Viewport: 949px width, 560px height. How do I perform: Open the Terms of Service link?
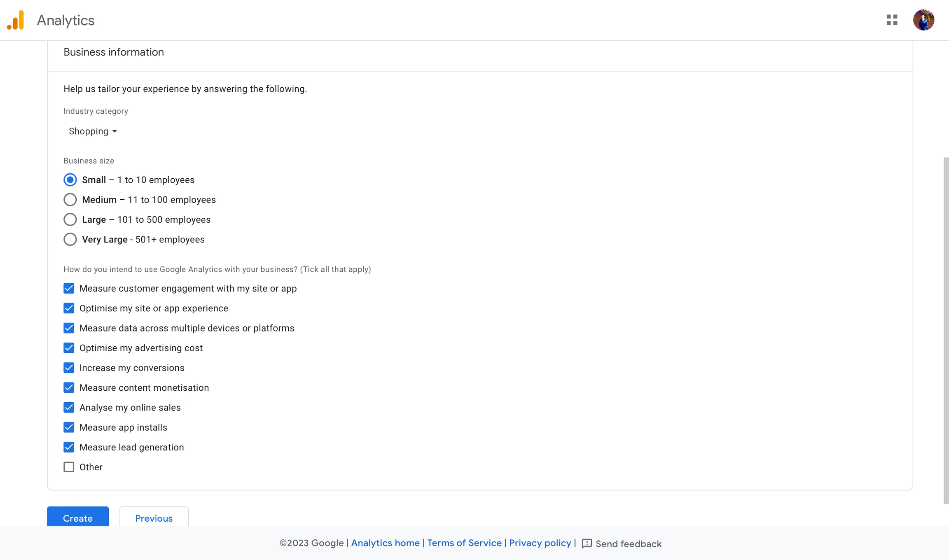(x=464, y=543)
